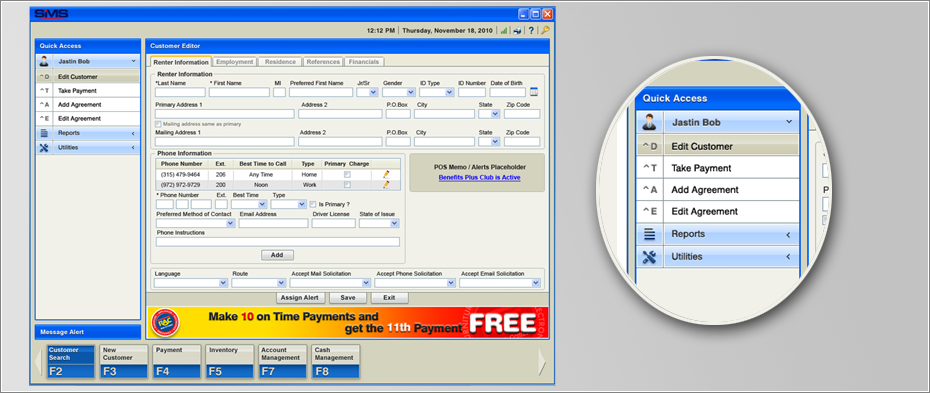Open the 'Benefits Plus Club is Active' link
The image size is (930, 393).
tap(479, 178)
